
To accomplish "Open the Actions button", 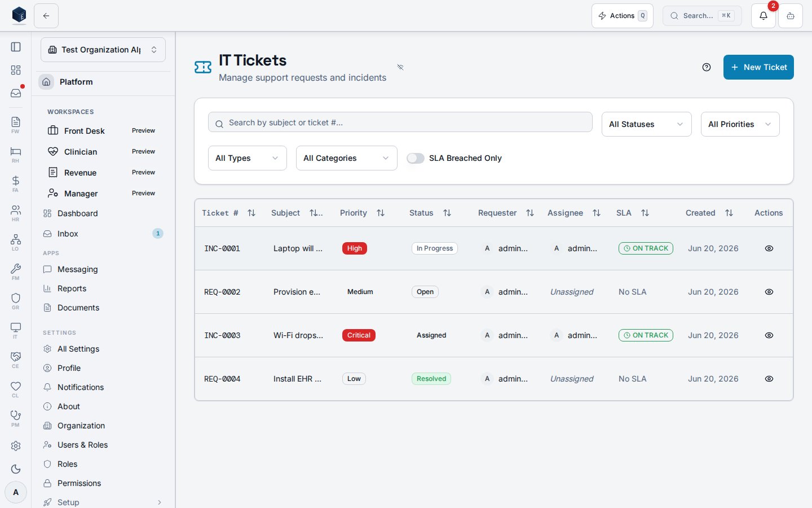I will tap(623, 16).
